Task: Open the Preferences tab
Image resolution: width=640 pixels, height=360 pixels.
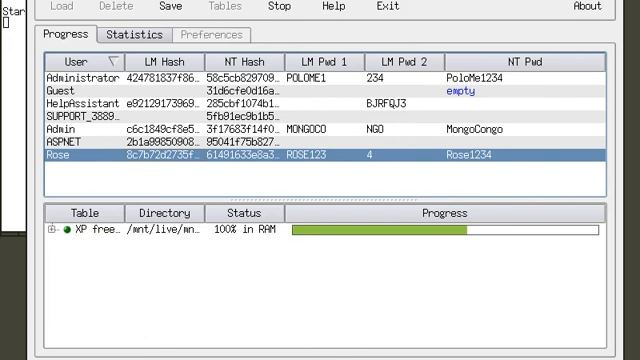Action: [x=211, y=35]
